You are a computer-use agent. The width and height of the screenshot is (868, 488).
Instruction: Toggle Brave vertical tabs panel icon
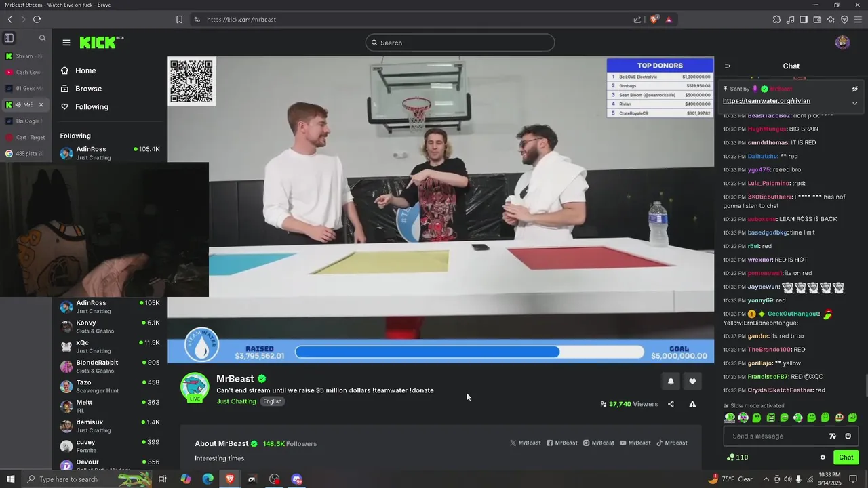9,38
